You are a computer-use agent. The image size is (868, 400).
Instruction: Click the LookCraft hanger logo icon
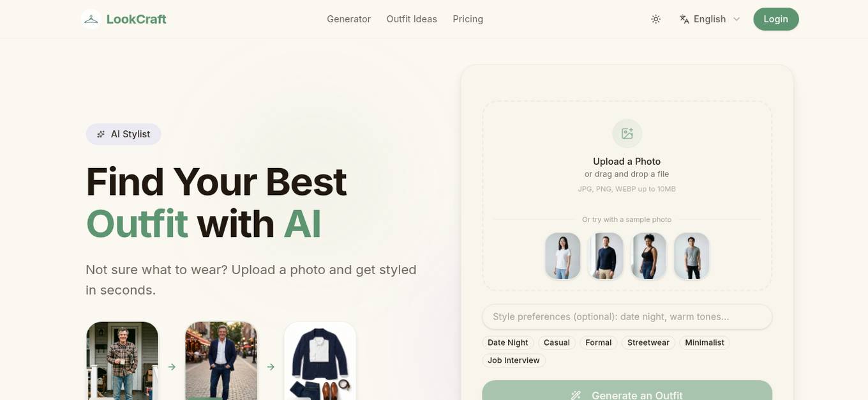[91, 19]
